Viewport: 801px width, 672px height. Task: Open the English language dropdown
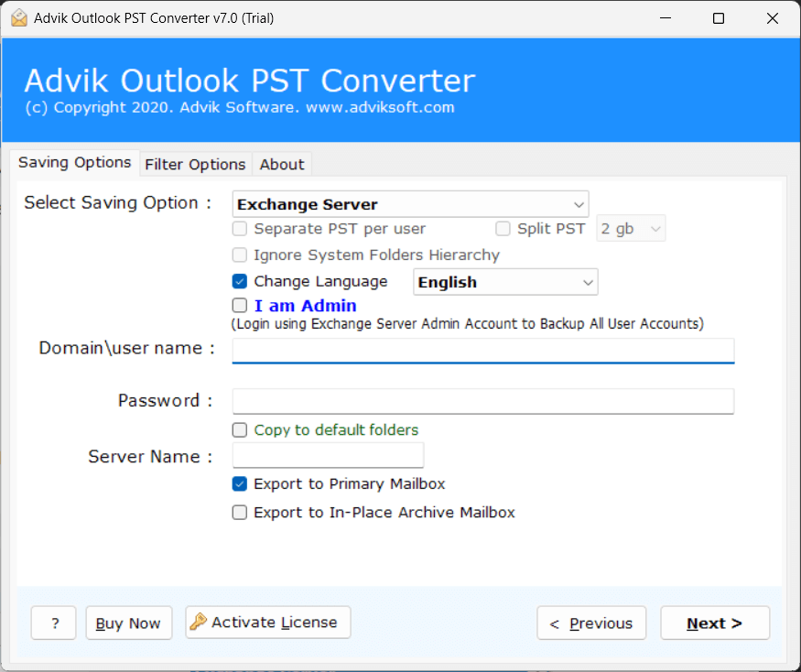pos(505,282)
